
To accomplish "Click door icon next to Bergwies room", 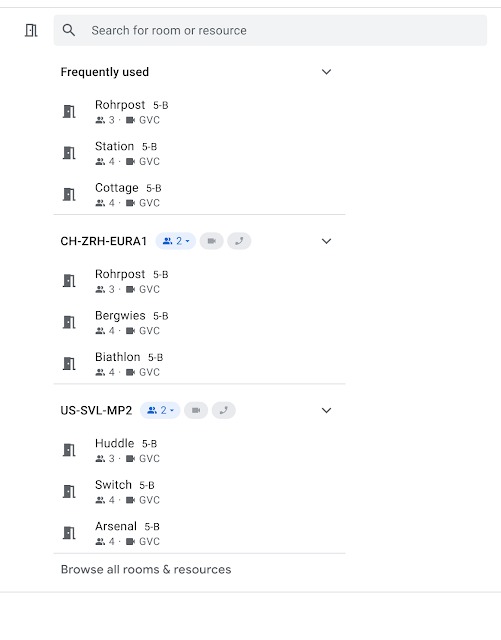I will coord(69,322).
